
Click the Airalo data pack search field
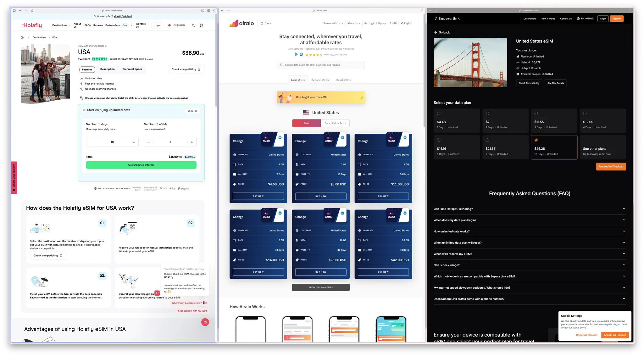[321, 65]
